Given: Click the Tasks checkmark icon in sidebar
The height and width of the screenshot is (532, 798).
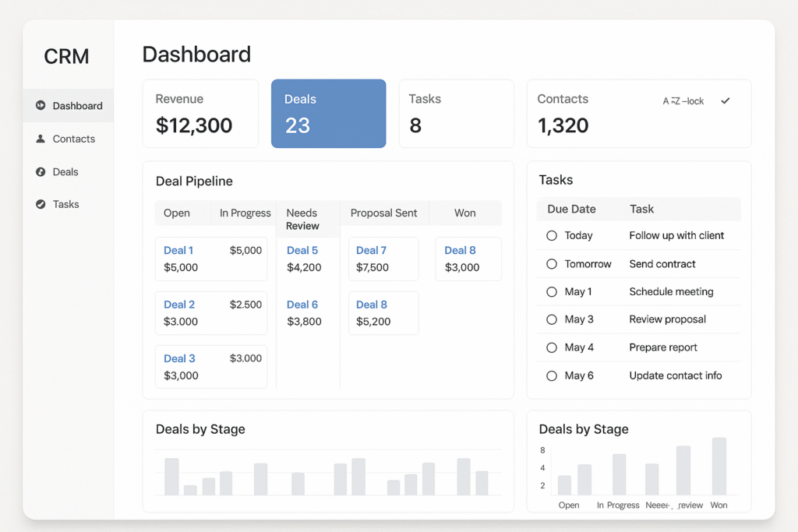Looking at the screenshot, I should 41,204.
